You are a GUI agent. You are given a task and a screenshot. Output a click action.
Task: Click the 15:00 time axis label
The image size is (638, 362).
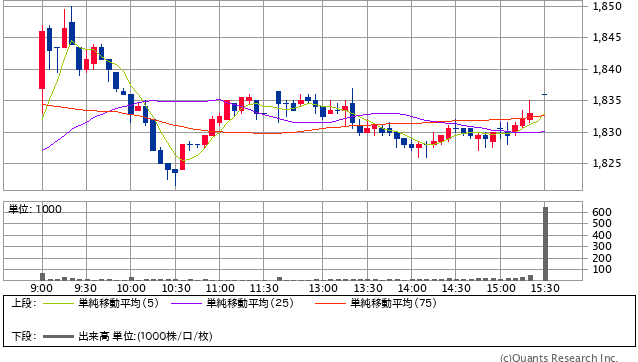click(x=501, y=288)
